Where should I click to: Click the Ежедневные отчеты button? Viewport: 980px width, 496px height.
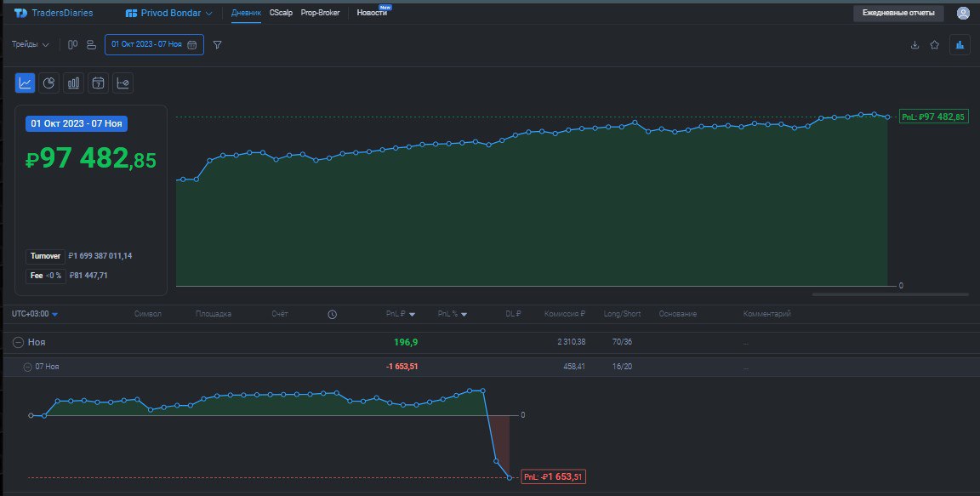[898, 13]
